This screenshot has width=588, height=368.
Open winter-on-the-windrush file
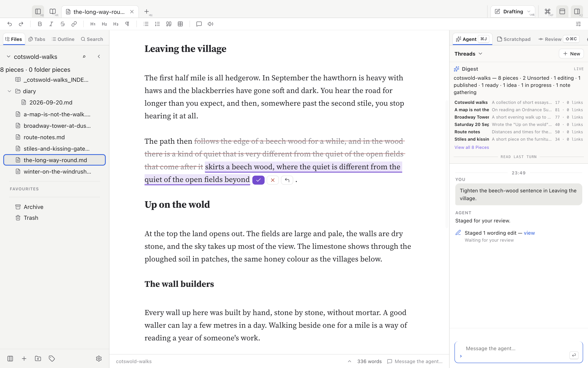pos(55,172)
